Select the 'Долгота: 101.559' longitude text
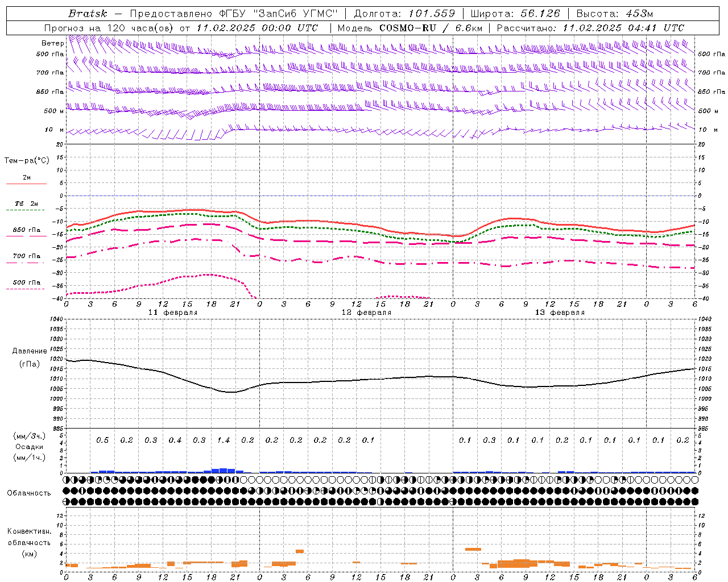 (x=404, y=14)
